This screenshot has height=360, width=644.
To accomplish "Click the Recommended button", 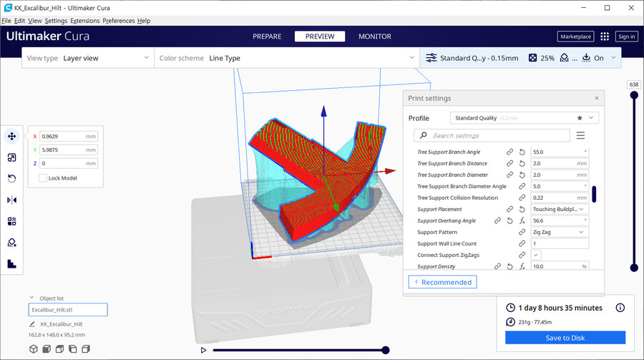I will [x=442, y=282].
